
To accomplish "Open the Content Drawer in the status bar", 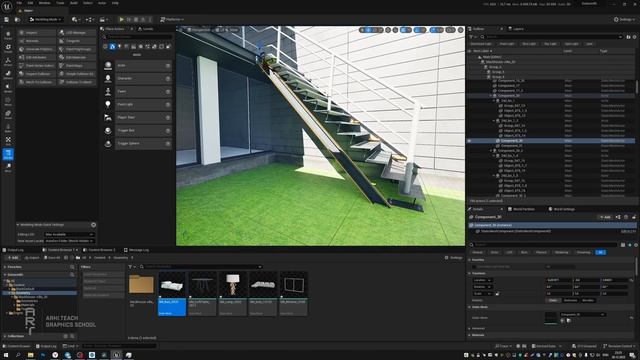I will tap(17, 346).
